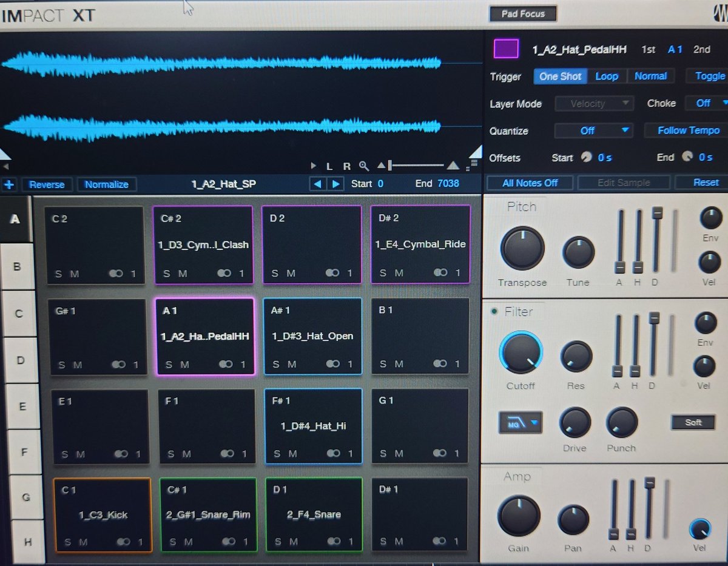Click the Pitch envelope D slider
Screen dimensions: 728x566
click(656, 240)
